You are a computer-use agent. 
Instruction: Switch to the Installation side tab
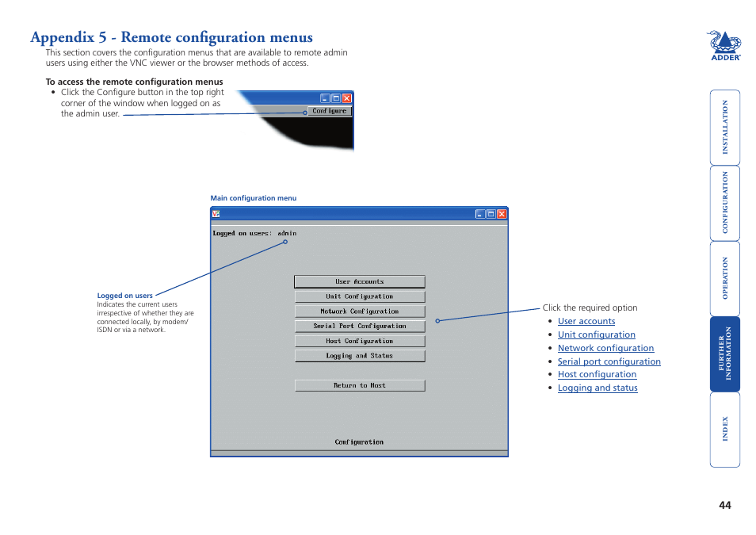coord(724,128)
